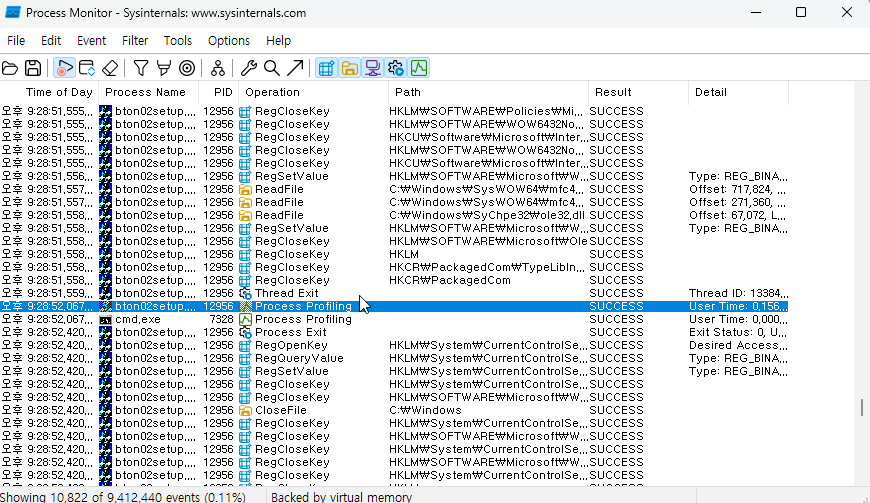Click the Find magnifier icon
The width and height of the screenshot is (870, 503).
click(x=271, y=68)
